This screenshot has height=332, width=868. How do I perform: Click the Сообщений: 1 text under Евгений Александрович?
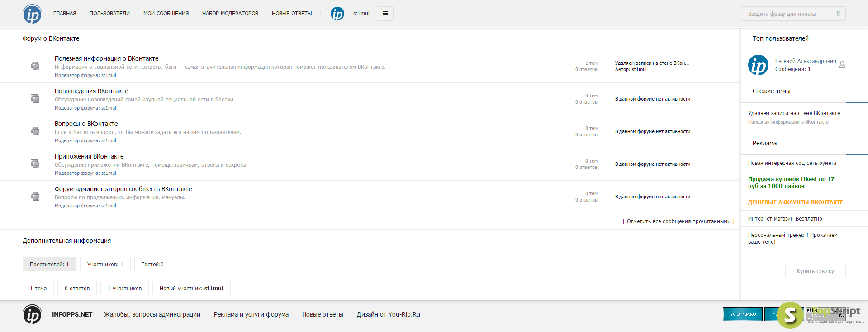tap(793, 69)
